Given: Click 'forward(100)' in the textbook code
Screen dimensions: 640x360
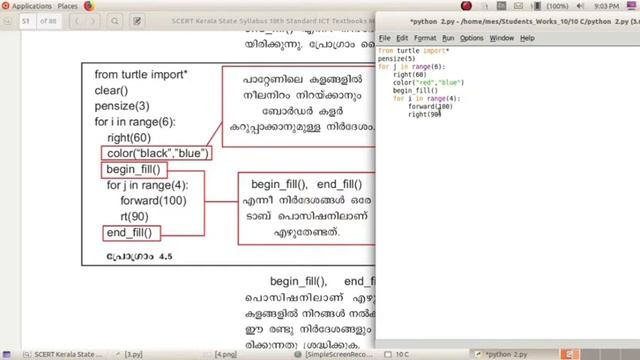Looking at the screenshot, I should coord(153,201).
